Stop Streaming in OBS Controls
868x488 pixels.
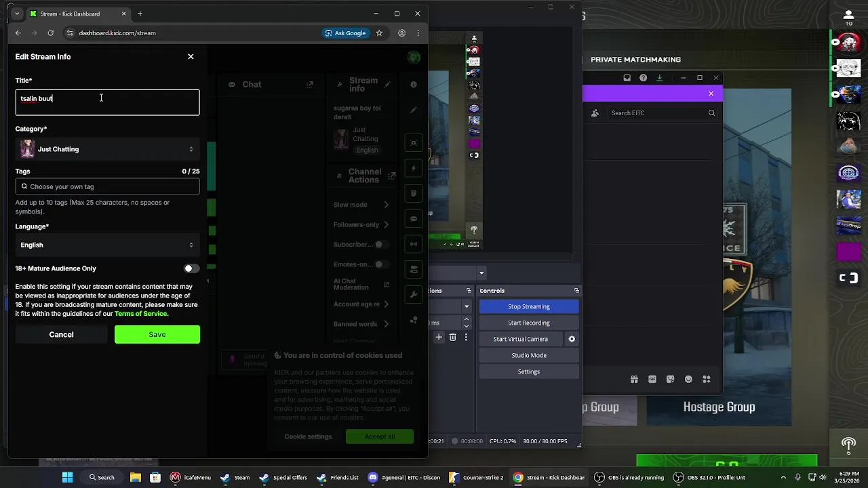[x=529, y=306]
